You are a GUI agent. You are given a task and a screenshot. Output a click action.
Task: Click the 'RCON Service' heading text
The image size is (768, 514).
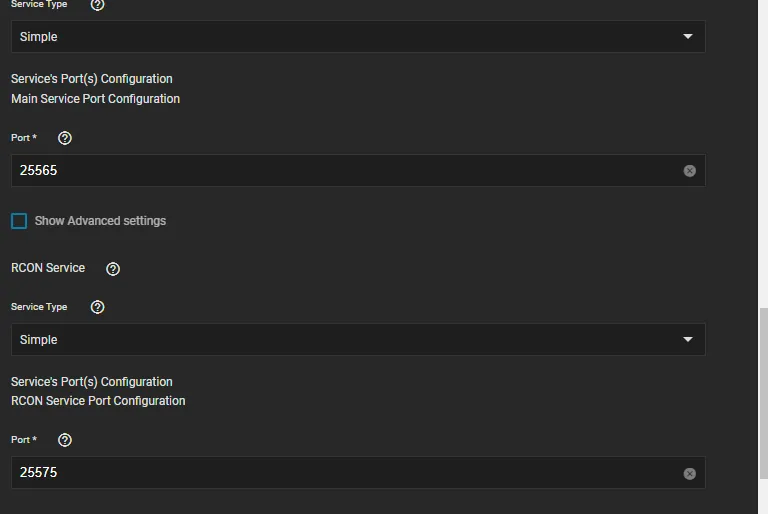click(x=48, y=268)
